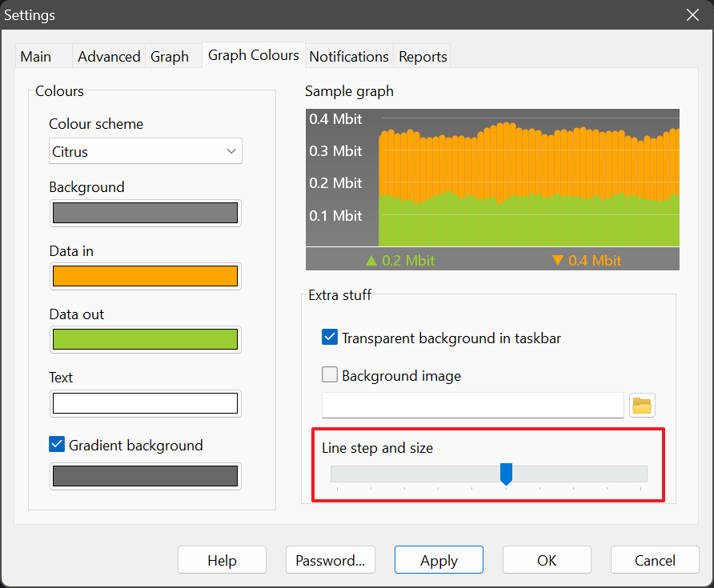Image resolution: width=714 pixels, height=588 pixels.
Task: Close the Settings dialog window
Action: pos(692,15)
